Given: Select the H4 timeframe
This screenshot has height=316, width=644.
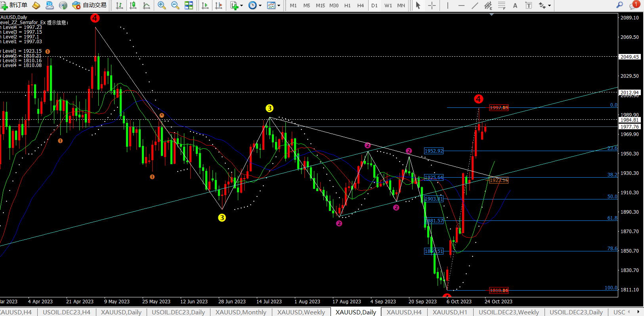Looking at the screenshot, I should pos(361,6).
